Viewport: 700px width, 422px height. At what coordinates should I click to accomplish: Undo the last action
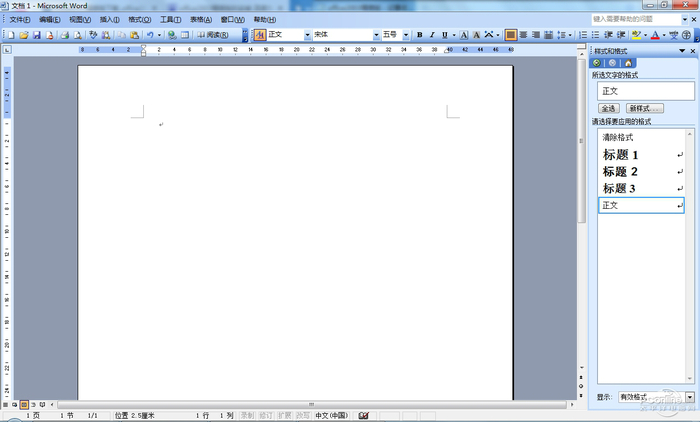(x=150, y=35)
